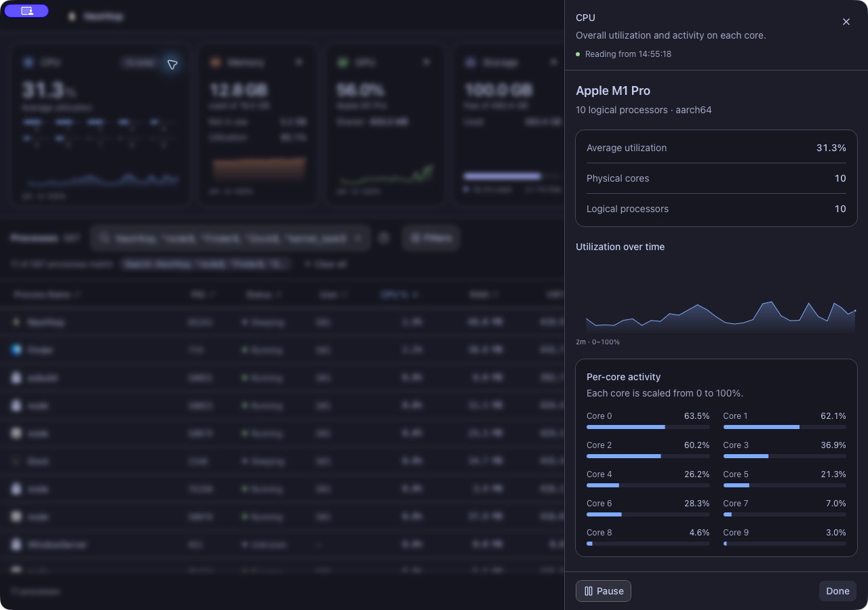Pause the live CPU readings
This screenshot has width=868, height=610.
604,591
